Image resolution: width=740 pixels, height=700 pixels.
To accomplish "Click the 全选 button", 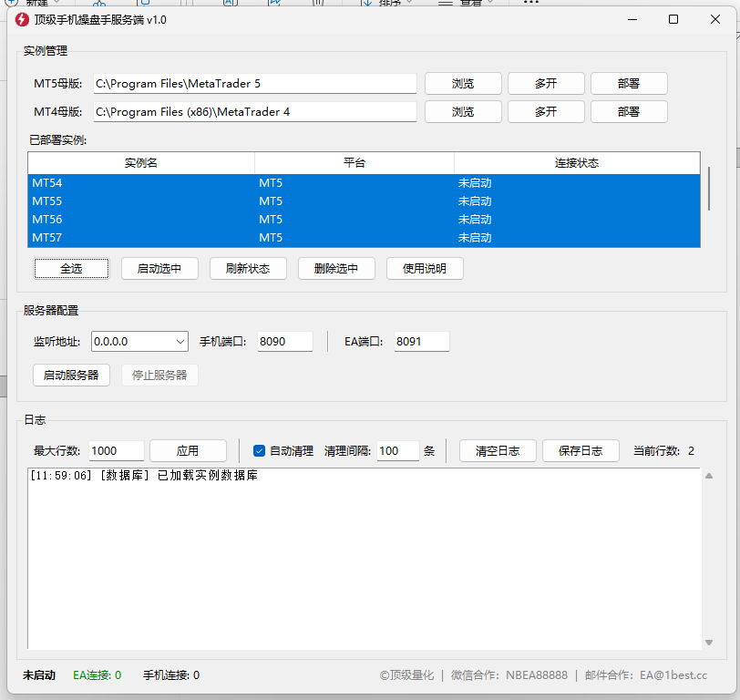I will pos(71,269).
